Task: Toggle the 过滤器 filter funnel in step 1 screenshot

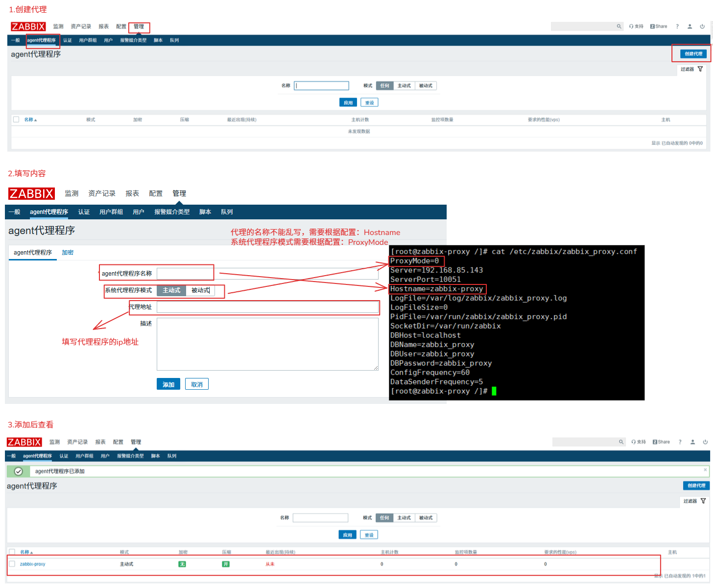Action: click(700, 69)
